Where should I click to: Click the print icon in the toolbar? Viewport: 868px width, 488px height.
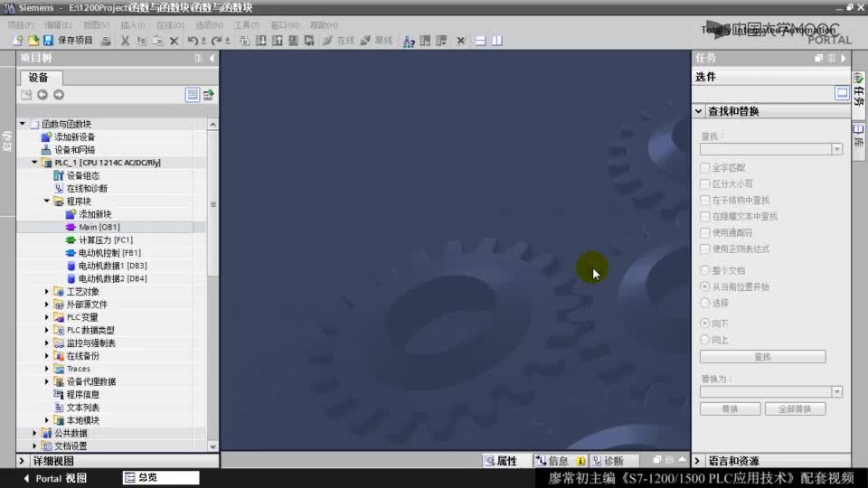[105, 41]
